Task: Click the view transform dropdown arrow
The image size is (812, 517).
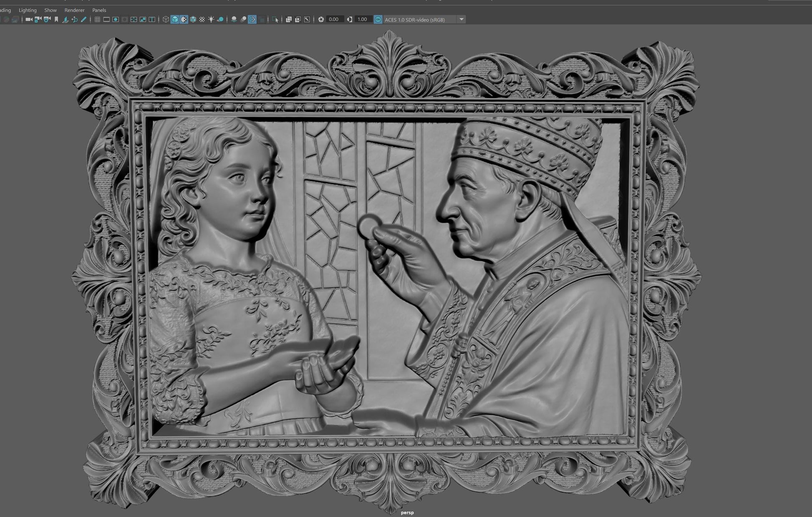Action: (461, 19)
